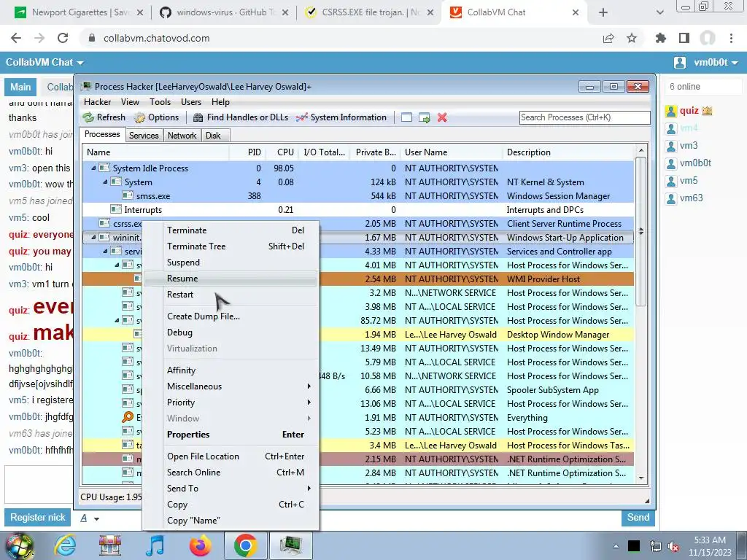This screenshot has height=560, width=747.
Task: Click the Register nick button
Action: [38, 518]
